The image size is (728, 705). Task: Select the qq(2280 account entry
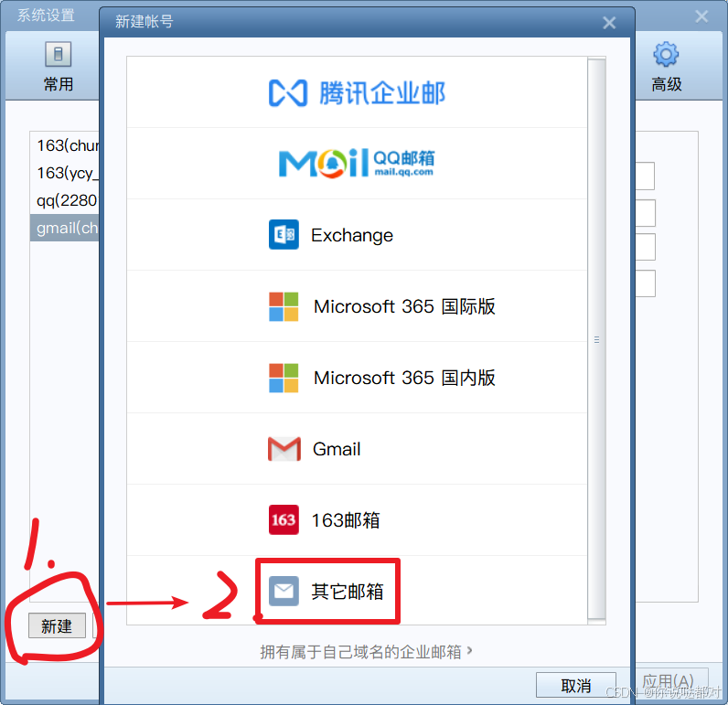[65, 200]
